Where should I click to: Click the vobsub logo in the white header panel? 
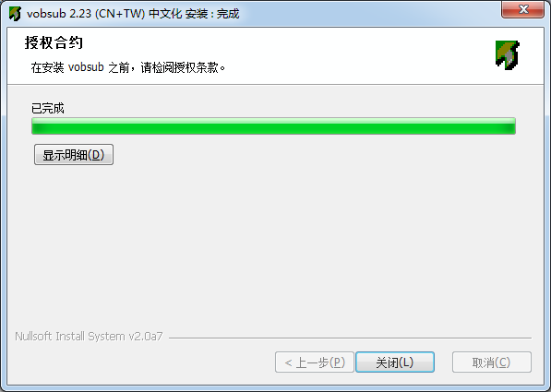tap(508, 55)
